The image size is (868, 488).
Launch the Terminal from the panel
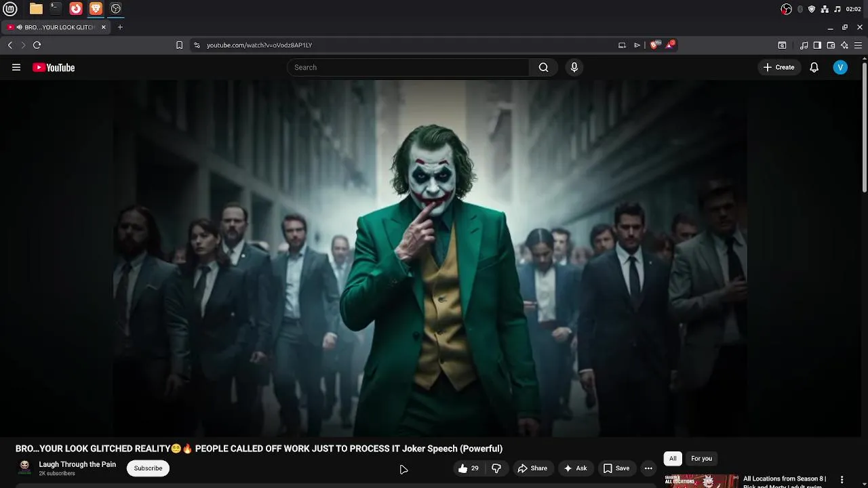coord(56,9)
